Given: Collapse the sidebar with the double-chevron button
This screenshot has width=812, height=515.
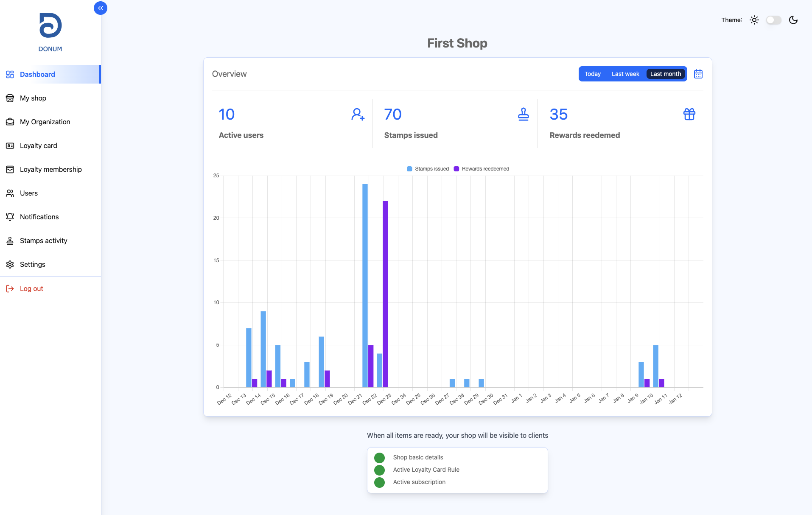Looking at the screenshot, I should [101, 8].
